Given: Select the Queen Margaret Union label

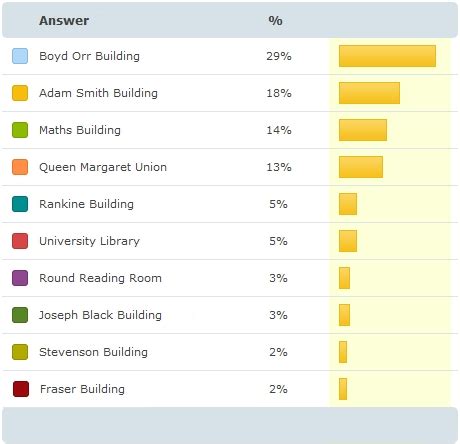Looking at the screenshot, I should pos(103,167).
